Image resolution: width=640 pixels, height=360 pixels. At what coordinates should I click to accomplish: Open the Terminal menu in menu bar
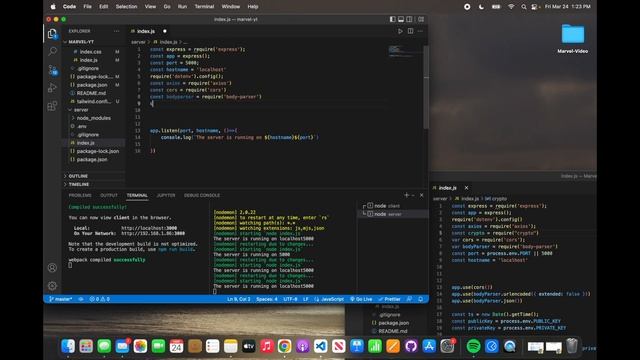point(204,7)
